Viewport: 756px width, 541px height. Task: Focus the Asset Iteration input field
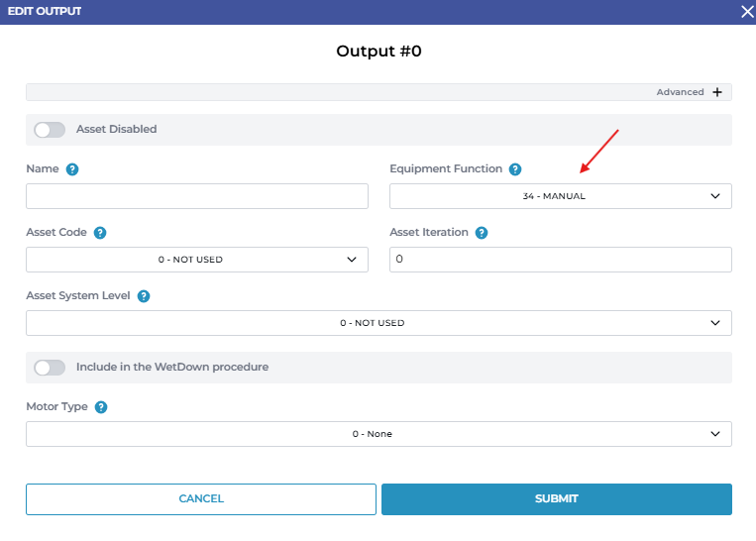point(560,260)
